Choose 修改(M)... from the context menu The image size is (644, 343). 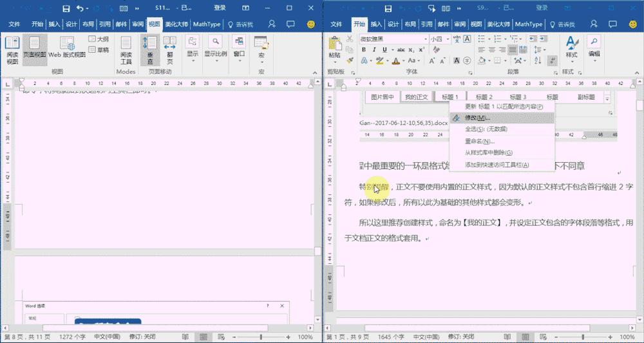click(x=502, y=118)
